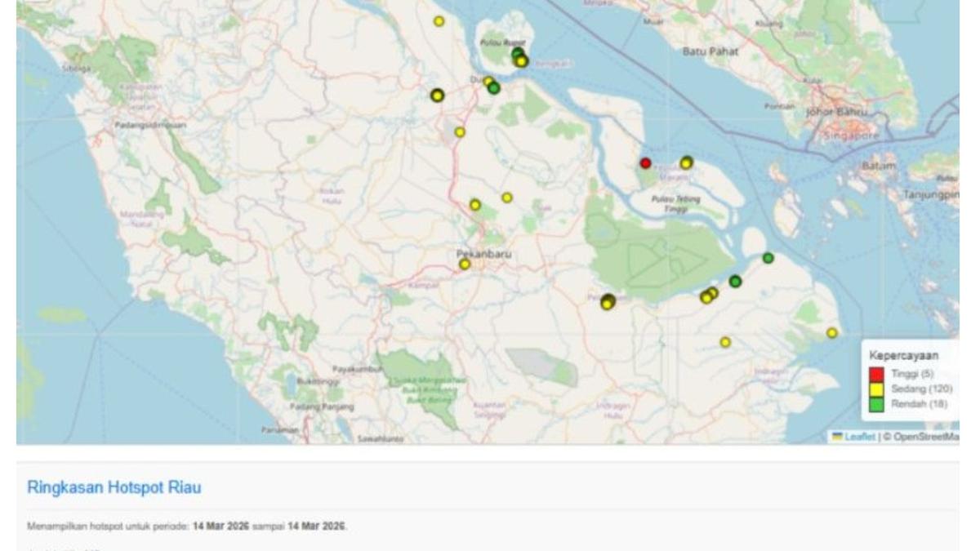980x551 pixels.
Task: Click the Padang Panjang map label
Action: pos(322,407)
